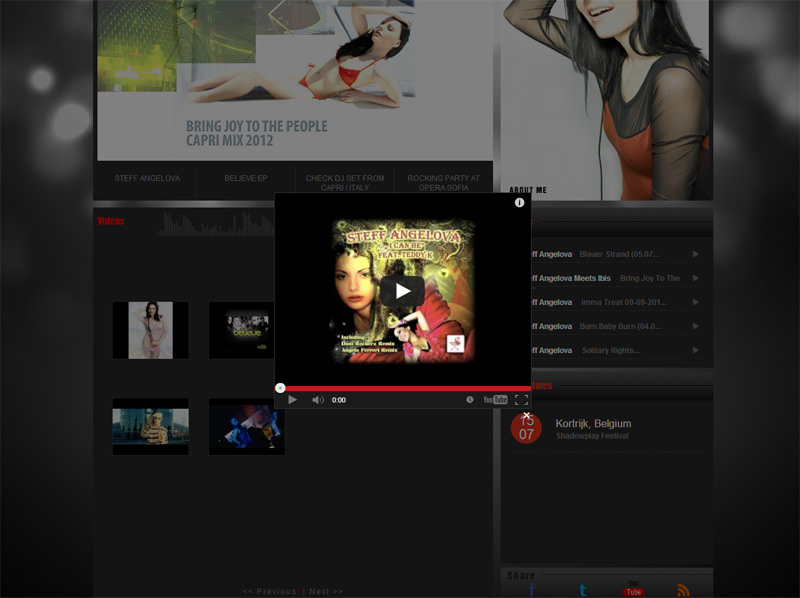Screen dimensions: 800x598
Task: Click the video red progress bar
Action: (x=403, y=388)
